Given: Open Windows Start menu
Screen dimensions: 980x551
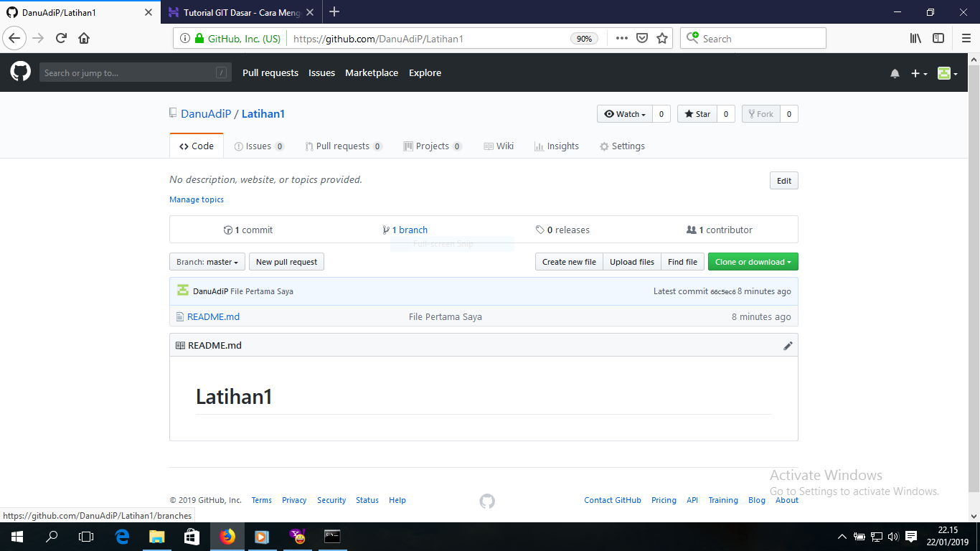Looking at the screenshot, I should (17, 536).
